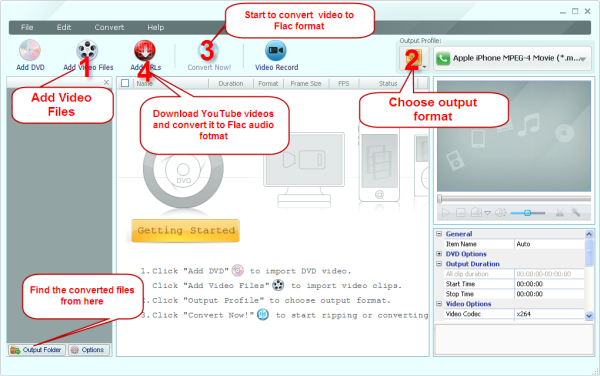Viewport: 600px width, 376px height.
Task: Collapse the Video Options section
Action: pyautogui.click(x=439, y=304)
